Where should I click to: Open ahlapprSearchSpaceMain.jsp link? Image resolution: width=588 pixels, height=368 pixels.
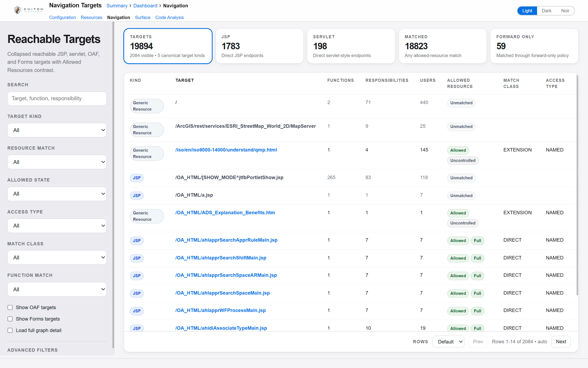(223, 293)
